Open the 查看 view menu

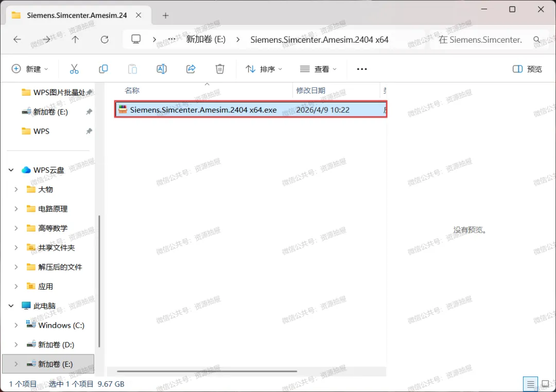pyautogui.click(x=318, y=69)
